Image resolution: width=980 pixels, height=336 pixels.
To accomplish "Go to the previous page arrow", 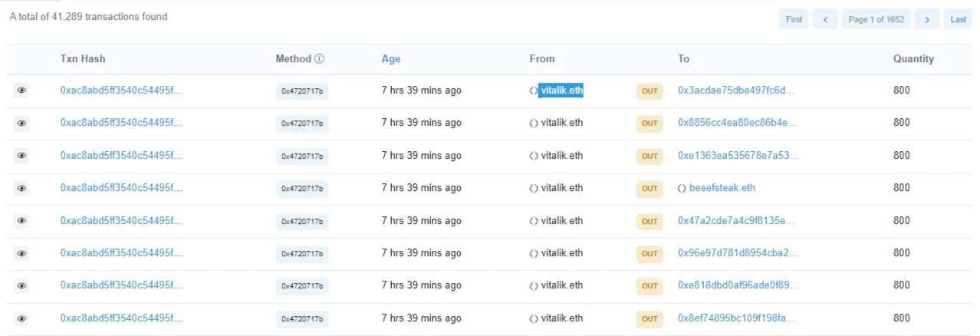I will coord(825,20).
